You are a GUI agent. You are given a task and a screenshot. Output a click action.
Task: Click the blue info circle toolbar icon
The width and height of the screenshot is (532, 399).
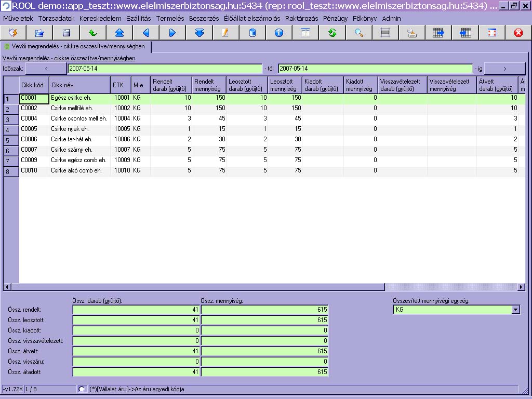(279, 33)
